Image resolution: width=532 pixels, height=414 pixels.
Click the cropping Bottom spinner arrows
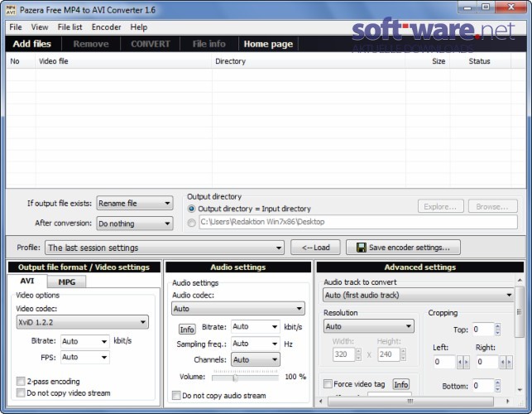click(x=498, y=386)
